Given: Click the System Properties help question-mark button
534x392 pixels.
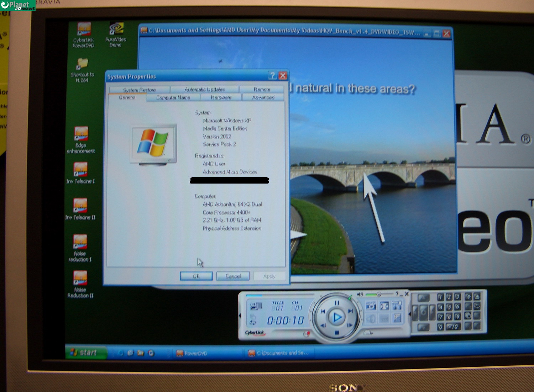Looking at the screenshot, I should click(x=273, y=75).
